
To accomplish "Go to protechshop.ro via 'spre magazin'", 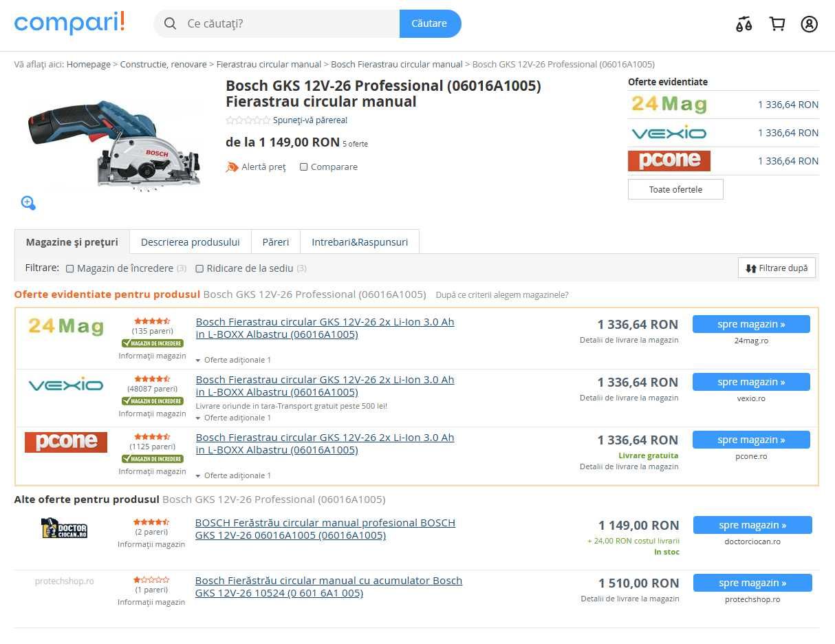I will click(x=752, y=583).
